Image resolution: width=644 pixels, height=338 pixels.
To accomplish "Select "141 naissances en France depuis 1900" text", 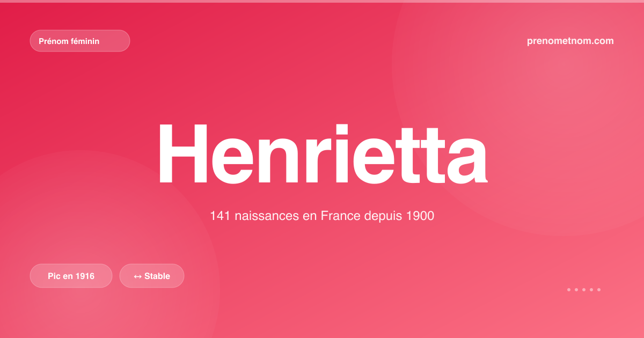I will tap(322, 216).
